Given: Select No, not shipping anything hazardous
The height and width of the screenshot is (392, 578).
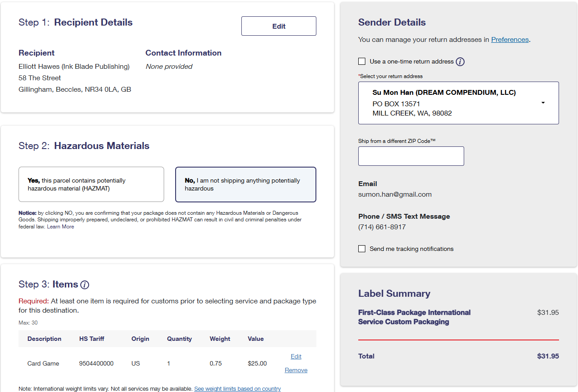Looking at the screenshot, I should (x=245, y=184).
